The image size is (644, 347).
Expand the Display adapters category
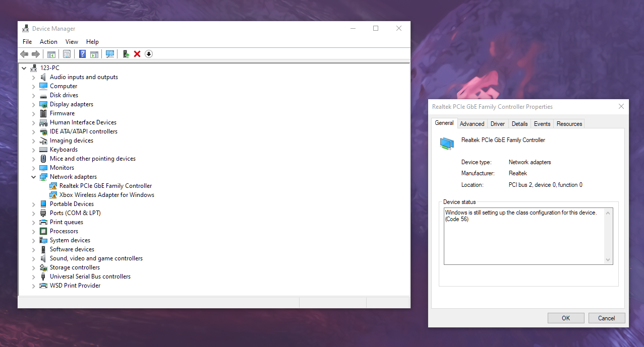[34, 105]
